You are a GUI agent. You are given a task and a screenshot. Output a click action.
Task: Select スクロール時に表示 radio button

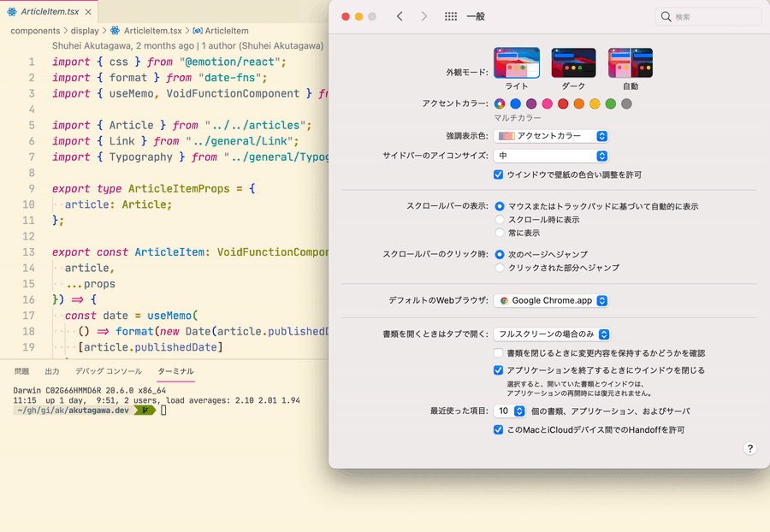[500, 219]
